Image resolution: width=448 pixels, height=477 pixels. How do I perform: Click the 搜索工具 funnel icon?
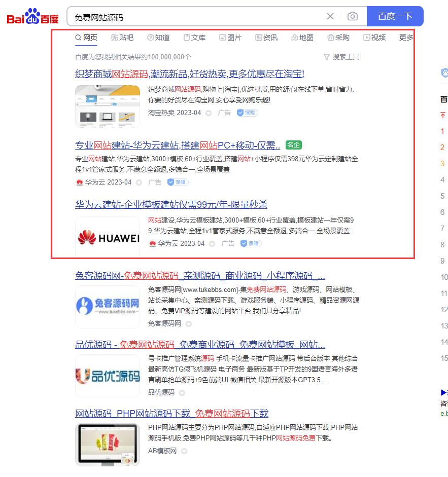tap(326, 57)
